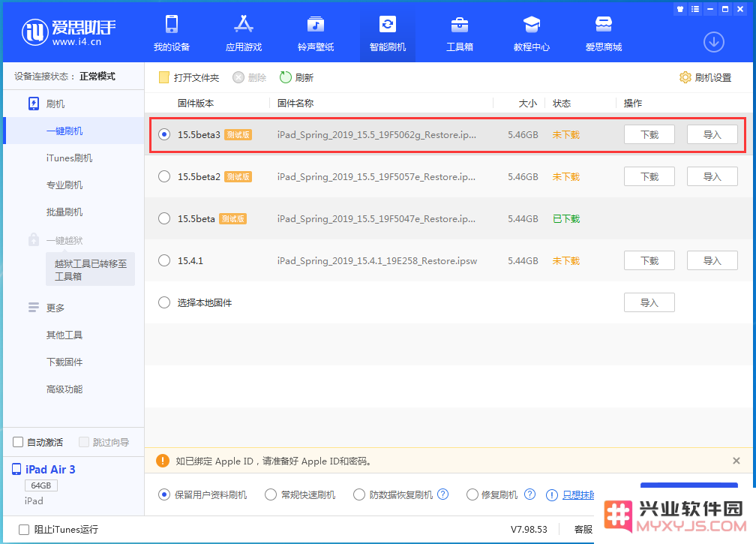This screenshot has height=544, width=756.
Task: Open 高级功能 in sidebar
Action: [64, 389]
